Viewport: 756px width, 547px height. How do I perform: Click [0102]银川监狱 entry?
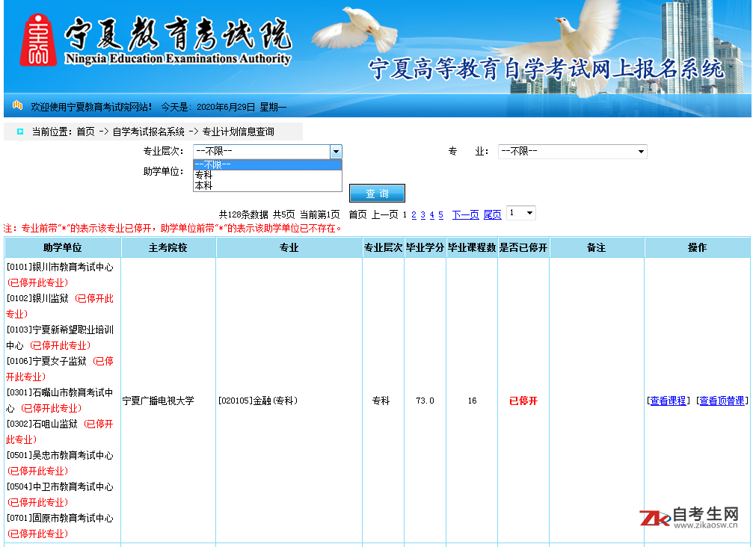pos(37,299)
